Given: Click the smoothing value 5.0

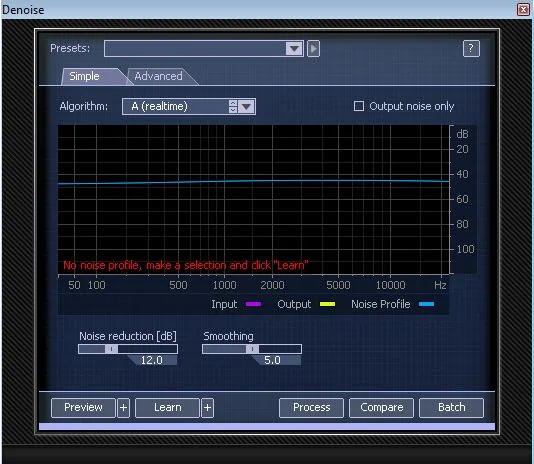Looking at the screenshot, I should pos(272,360).
